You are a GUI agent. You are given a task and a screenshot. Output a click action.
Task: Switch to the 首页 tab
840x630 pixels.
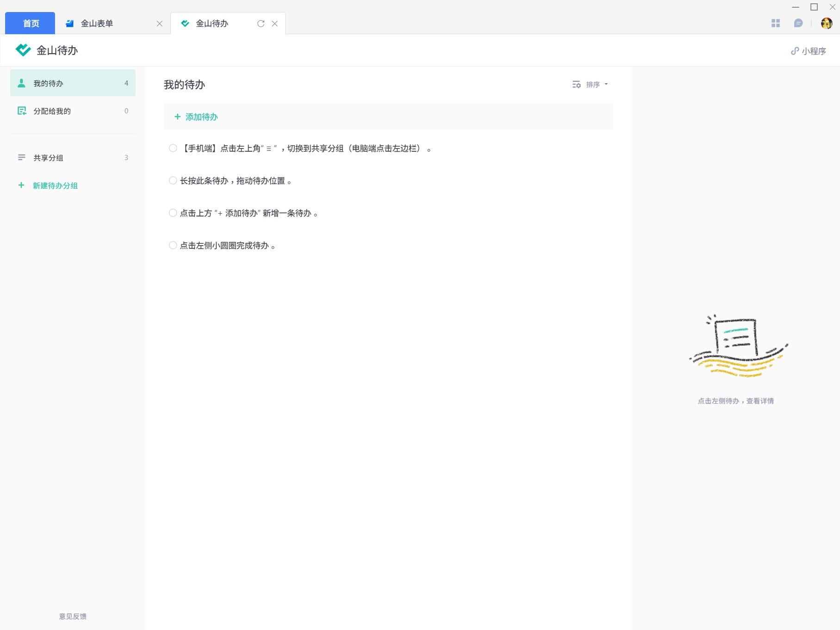29,23
